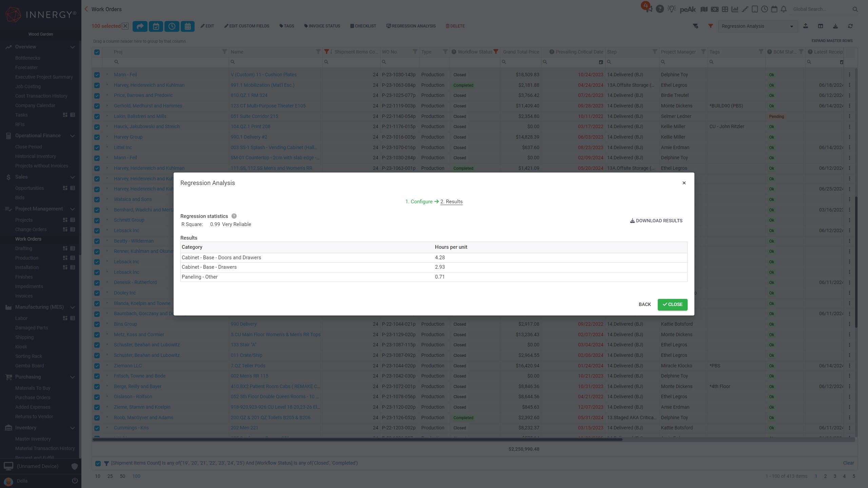The height and width of the screenshot is (488, 868).
Task: Click the refresh grid icon
Action: (x=850, y=26)
